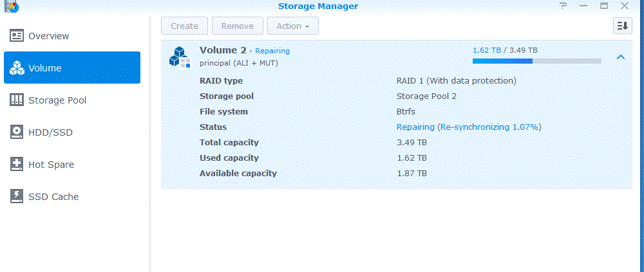Click the Overview icon in the sidebar
Viewport: 644px width, 272px height.
click(17, 36)
